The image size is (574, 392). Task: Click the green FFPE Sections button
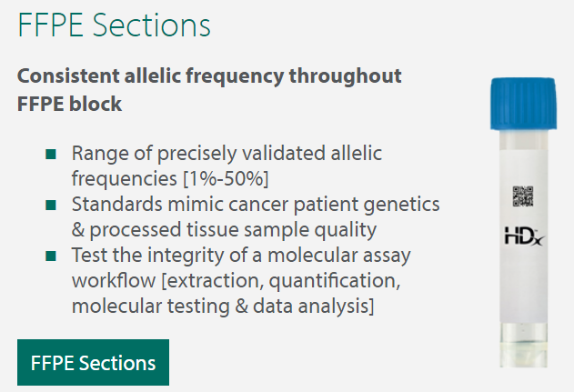[93, 362]
